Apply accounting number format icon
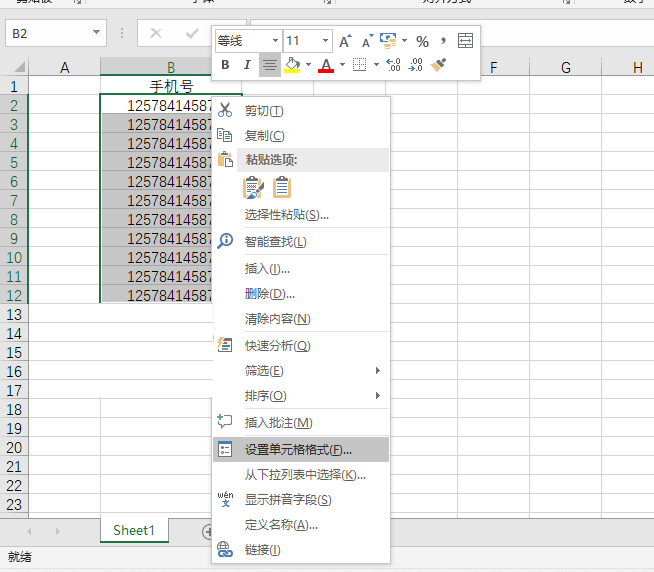The width and height of the screenshot is (654, 572). tap(388, 41)
